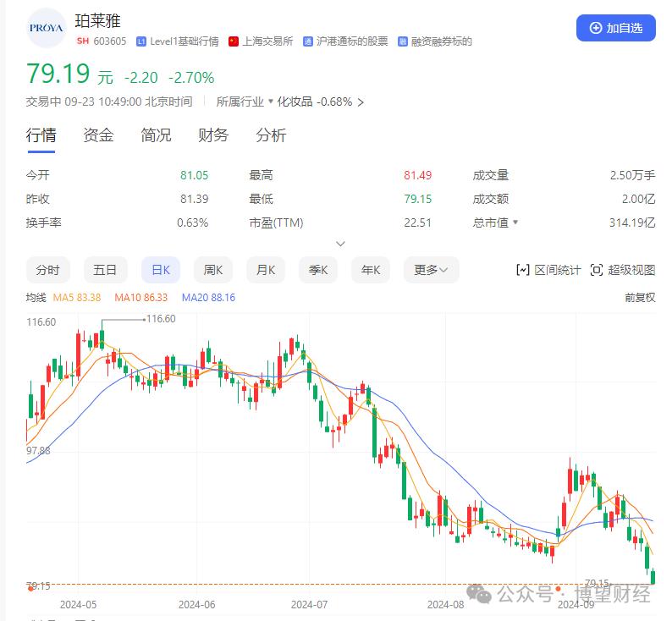Select the 年K chart view
672x621 pixels.
tap(371, 270)
